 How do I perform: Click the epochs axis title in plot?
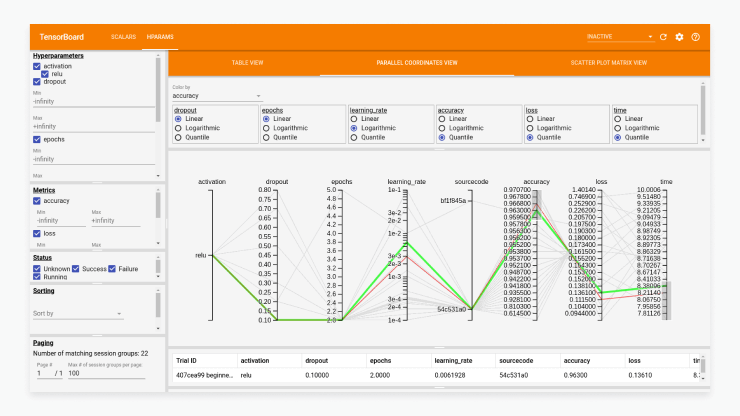click(342, 182)
